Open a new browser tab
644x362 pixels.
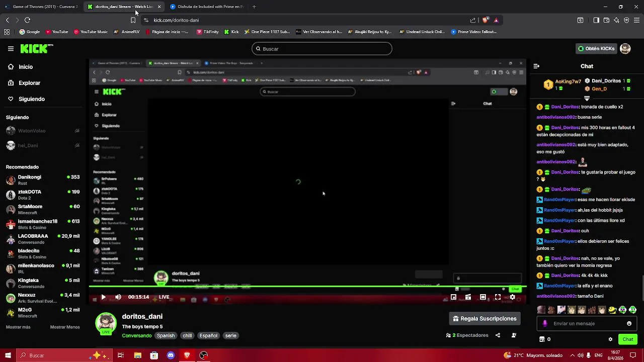(254, 7)
